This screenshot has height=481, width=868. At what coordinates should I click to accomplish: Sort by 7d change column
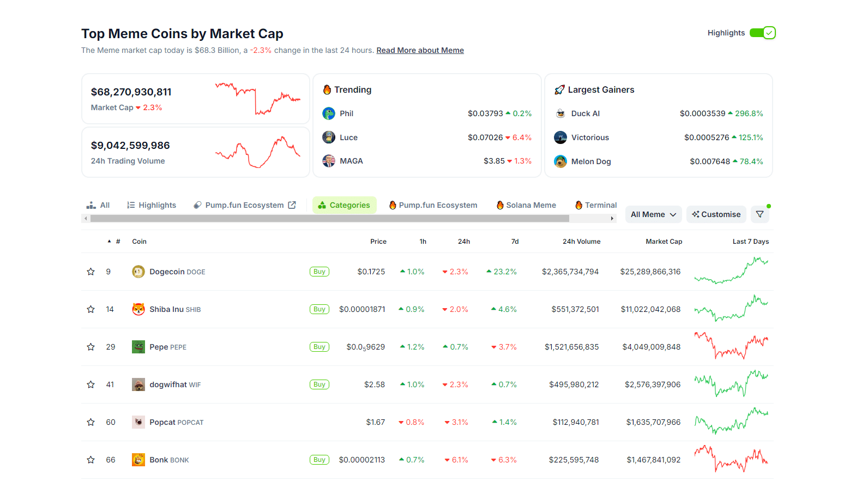pos(515,242)
